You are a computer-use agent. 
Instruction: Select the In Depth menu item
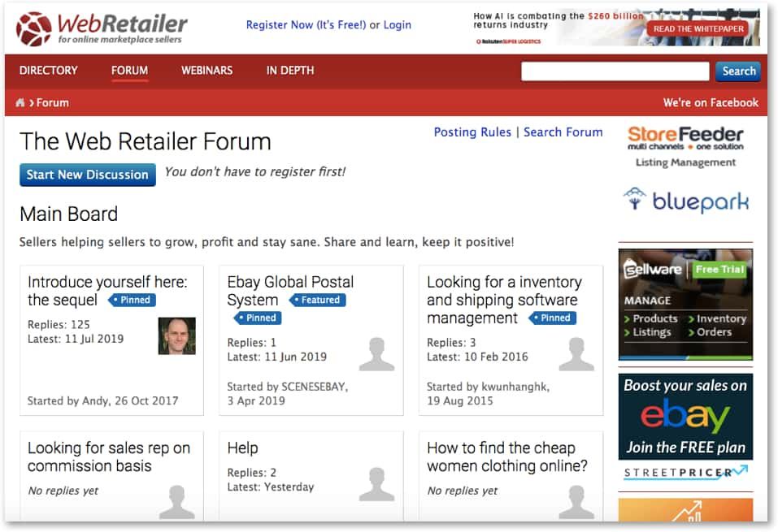[x=290, y=71]
